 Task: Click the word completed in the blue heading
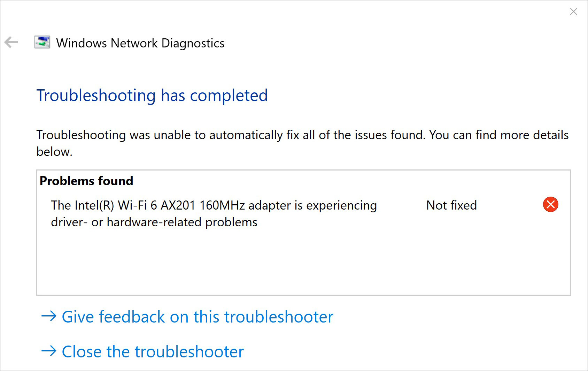[229, 96]
